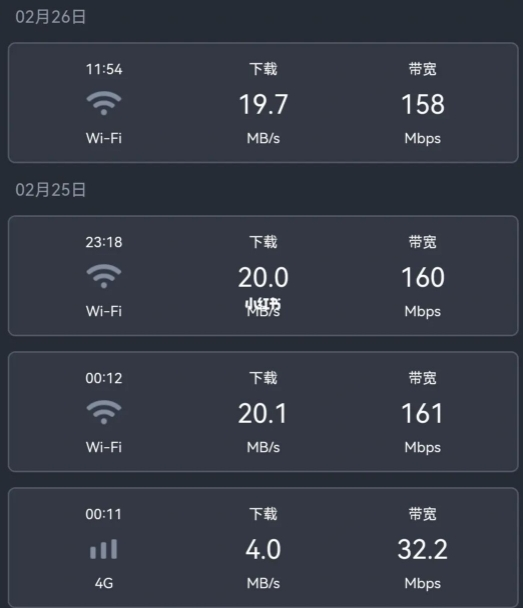Click the 02月25日 date header
This screenshot has height=608, width=523.
[50, 190]
